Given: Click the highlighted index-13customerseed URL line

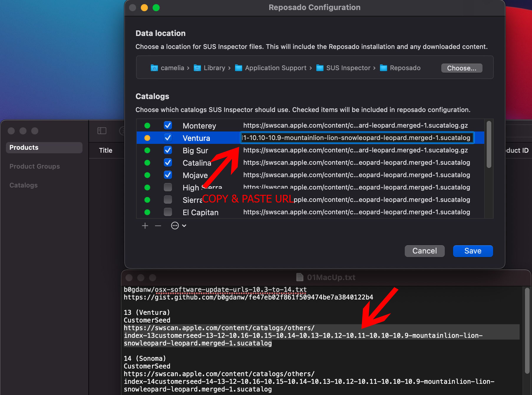Looking at the screenshot, I should click(x=303, y=336).
